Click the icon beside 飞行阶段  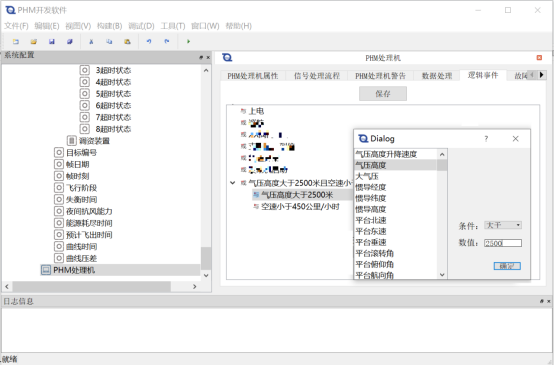[x=59, y=188]
